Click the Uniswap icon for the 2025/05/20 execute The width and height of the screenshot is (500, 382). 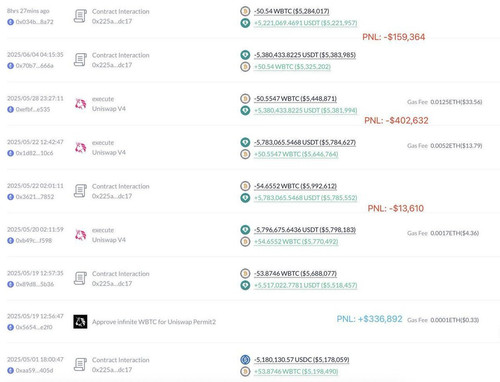80,235
